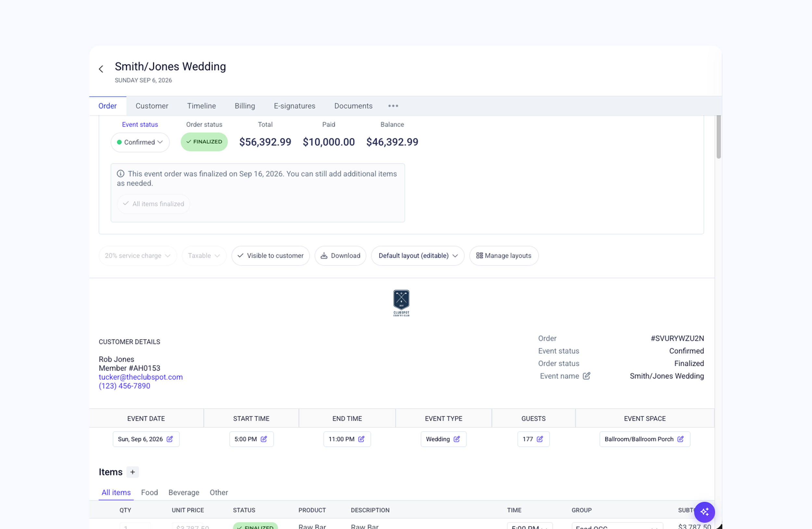Click the Balance amount $46,392.99
The image size is (812, 529).
(x=392, y=142)
